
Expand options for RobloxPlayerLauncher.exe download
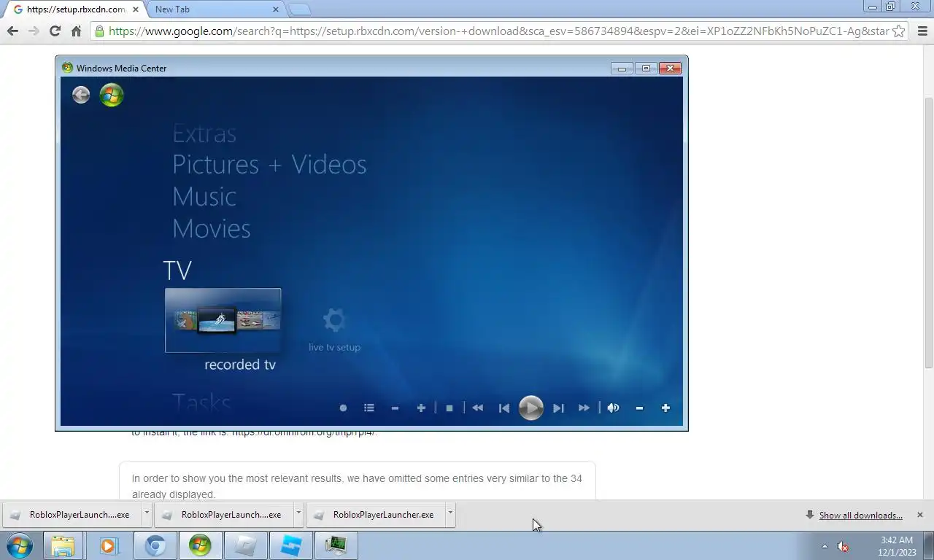(450, 513)
